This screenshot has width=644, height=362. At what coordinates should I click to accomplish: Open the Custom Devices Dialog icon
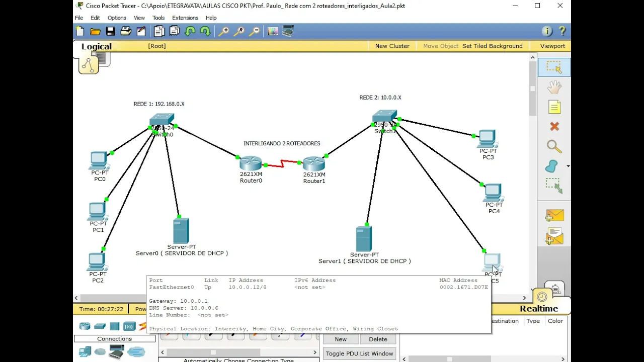pyautogui.click(x=288, y=32)
